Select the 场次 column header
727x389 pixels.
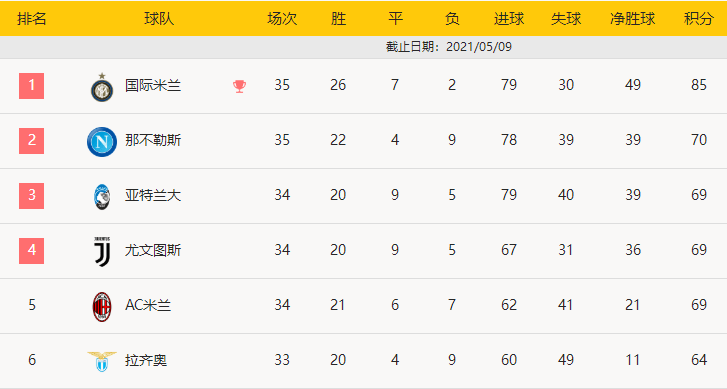click(x=282, y=19)
